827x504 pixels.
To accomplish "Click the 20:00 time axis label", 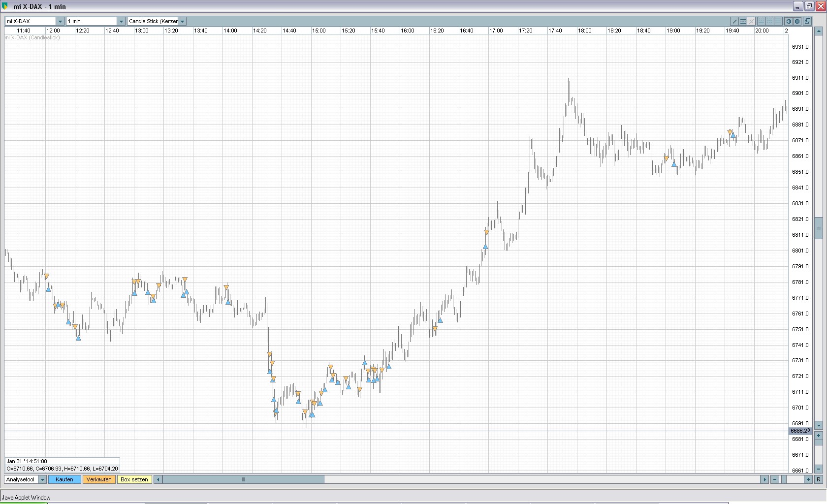I will click(762, 31).
